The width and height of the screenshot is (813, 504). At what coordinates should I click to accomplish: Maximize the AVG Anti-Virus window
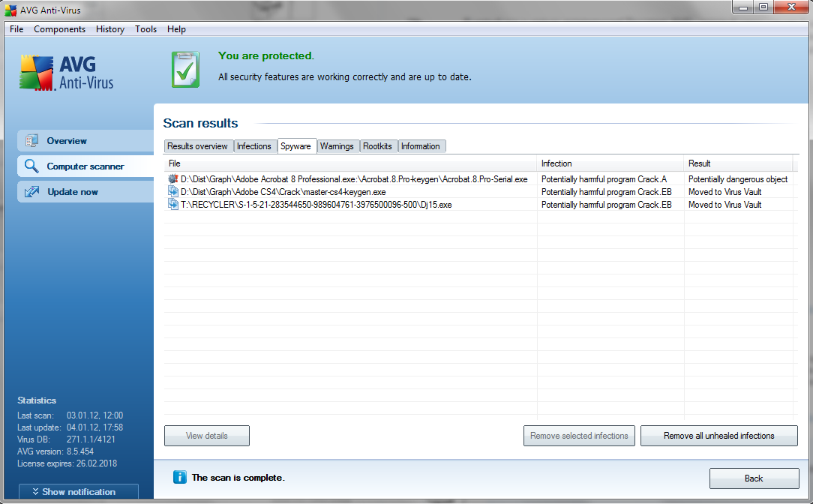pos(763,7)
